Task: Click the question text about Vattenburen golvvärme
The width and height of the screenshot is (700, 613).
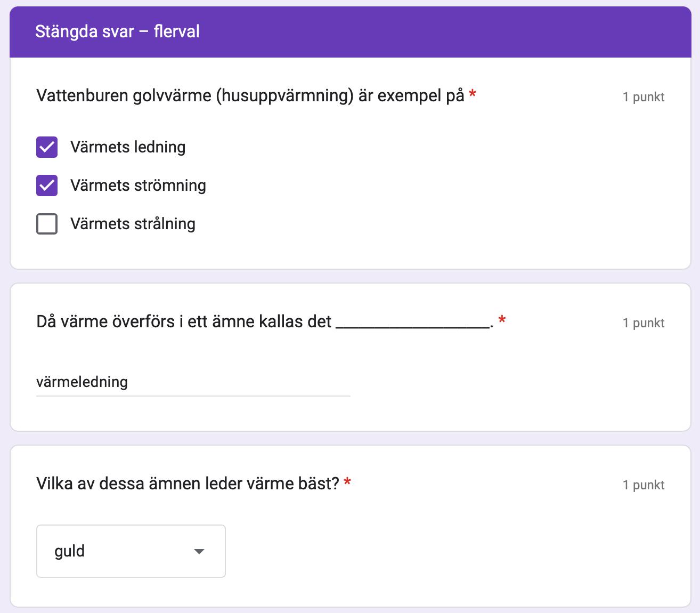Action: pos(250,96)
